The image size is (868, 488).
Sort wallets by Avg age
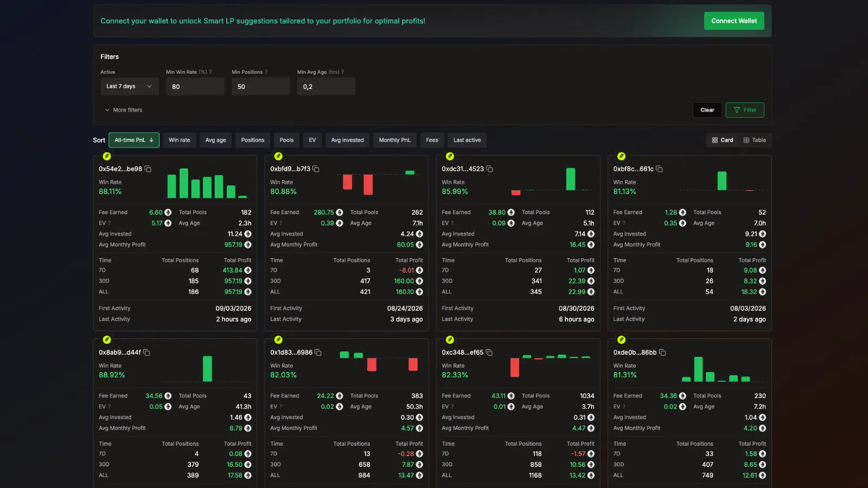pyautogui.click(x=215, y=140)
